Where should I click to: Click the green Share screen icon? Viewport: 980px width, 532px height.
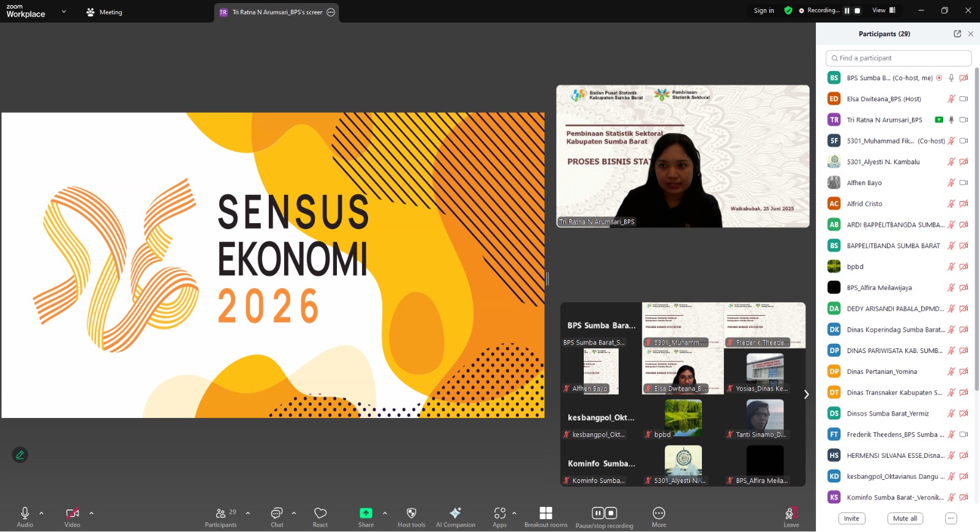point(366,514)
